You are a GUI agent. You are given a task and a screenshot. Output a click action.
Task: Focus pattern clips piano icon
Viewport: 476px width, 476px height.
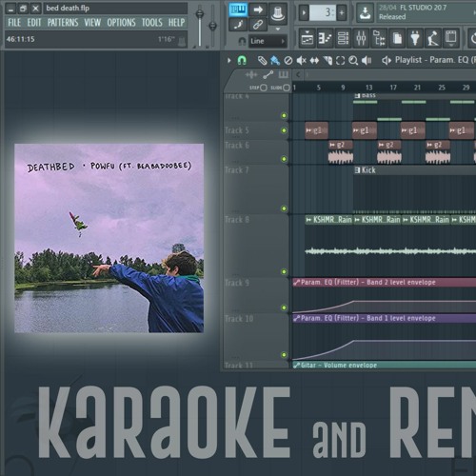click(x=283, y=75)
